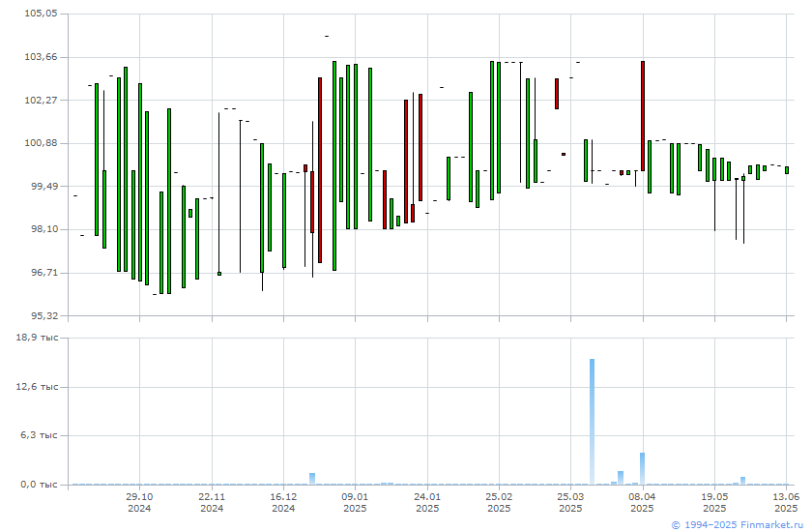Image resolution: width=812 pixels, height=532 pixels.
Task: Click the 13.06 2025 date label
Action: coord(786,502)
